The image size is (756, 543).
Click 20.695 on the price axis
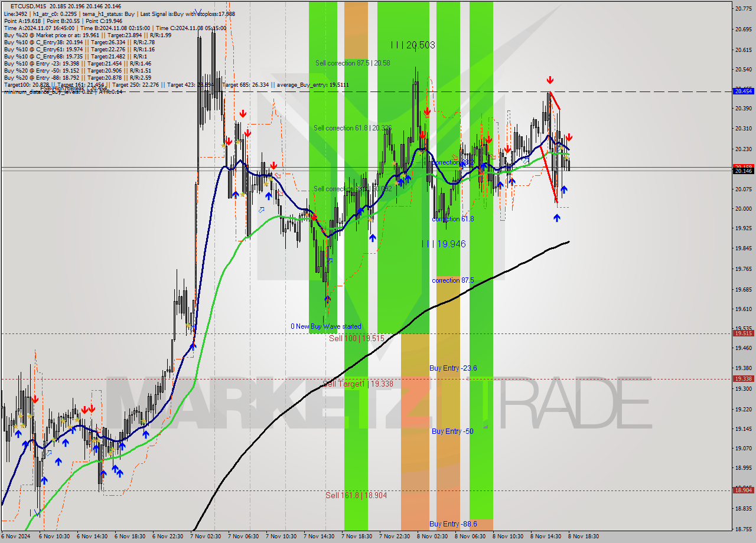tap(743, 29)
